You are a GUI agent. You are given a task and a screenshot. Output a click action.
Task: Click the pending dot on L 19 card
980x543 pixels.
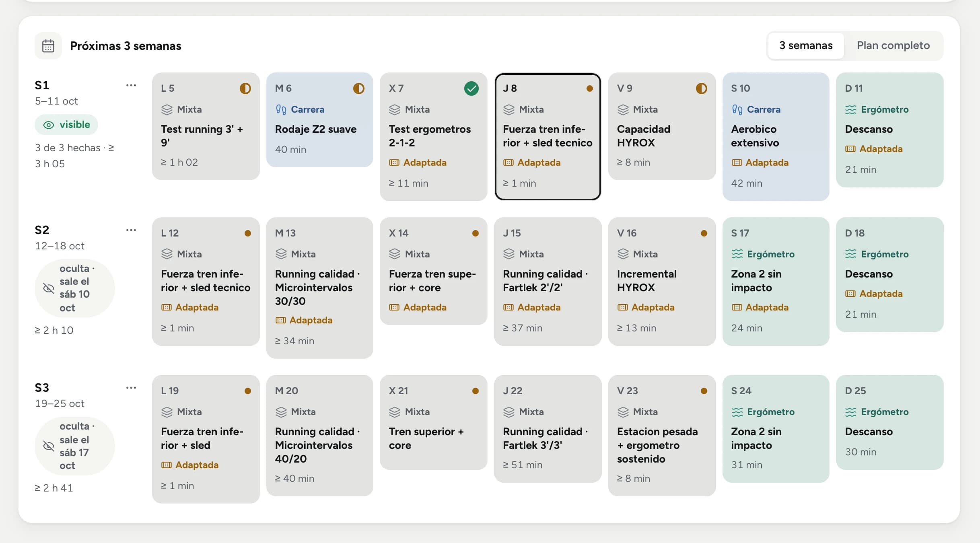tap(248, 391)
